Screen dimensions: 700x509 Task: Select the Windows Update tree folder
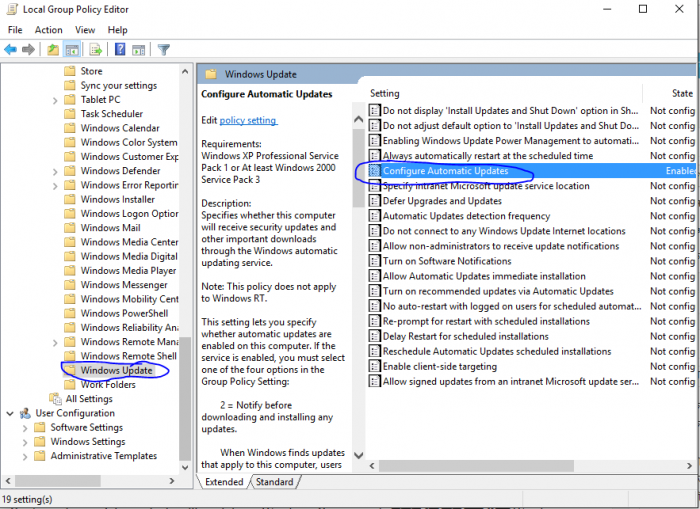(x=117, y=370)
